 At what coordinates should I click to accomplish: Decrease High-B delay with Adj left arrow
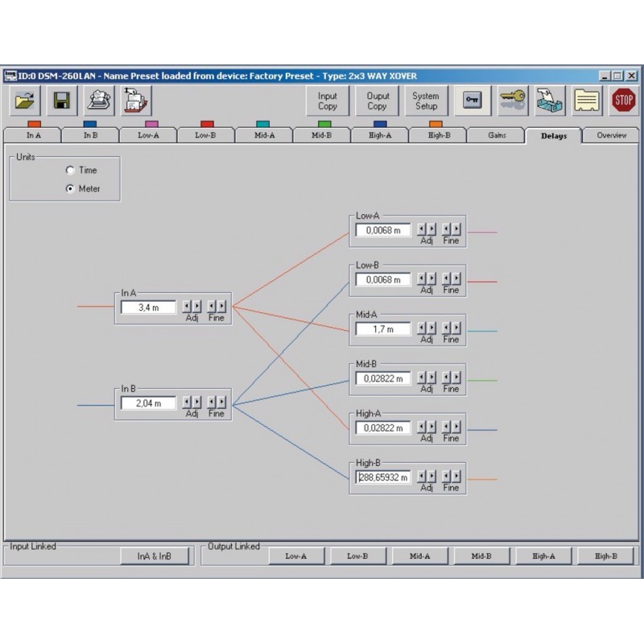click(x=421, y=476)
